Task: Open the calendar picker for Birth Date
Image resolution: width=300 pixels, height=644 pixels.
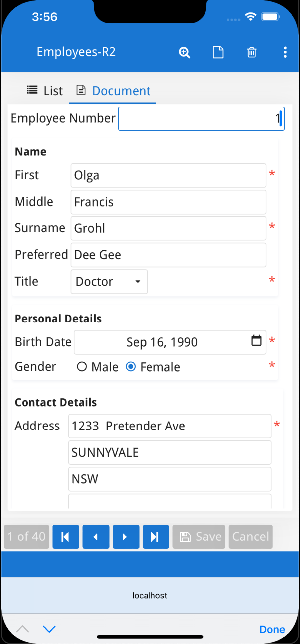Action: click(x=256, y=341)
